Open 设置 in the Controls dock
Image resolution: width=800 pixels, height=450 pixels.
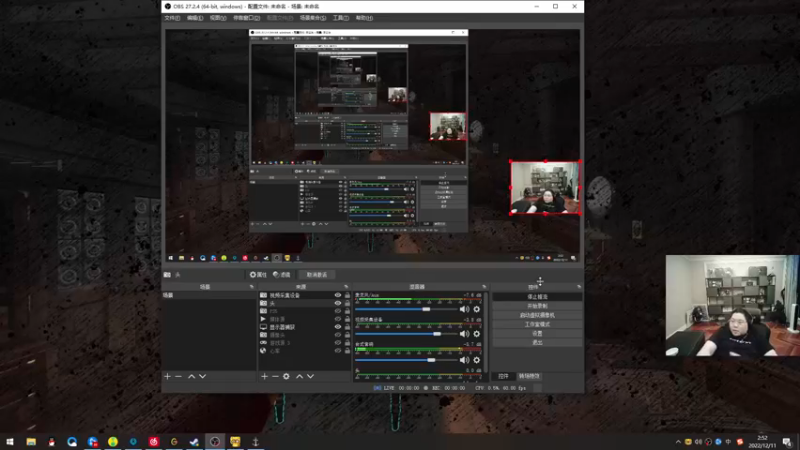click(x=537, y=333)
